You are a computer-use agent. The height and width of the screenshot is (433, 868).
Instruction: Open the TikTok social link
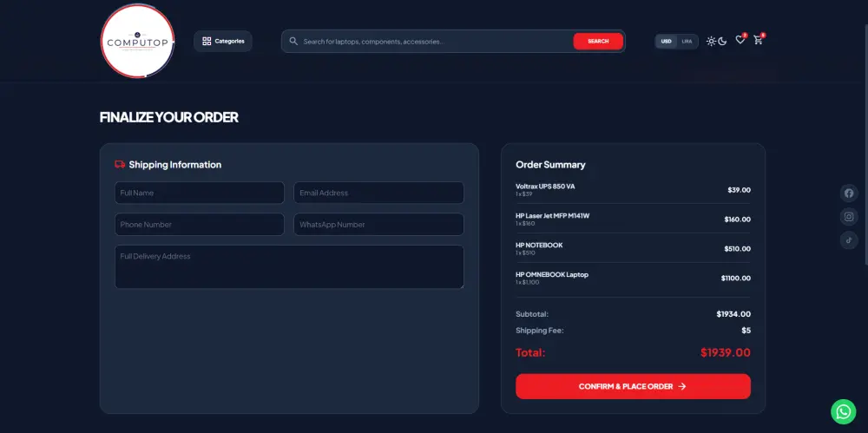click(x=849, y=240)
